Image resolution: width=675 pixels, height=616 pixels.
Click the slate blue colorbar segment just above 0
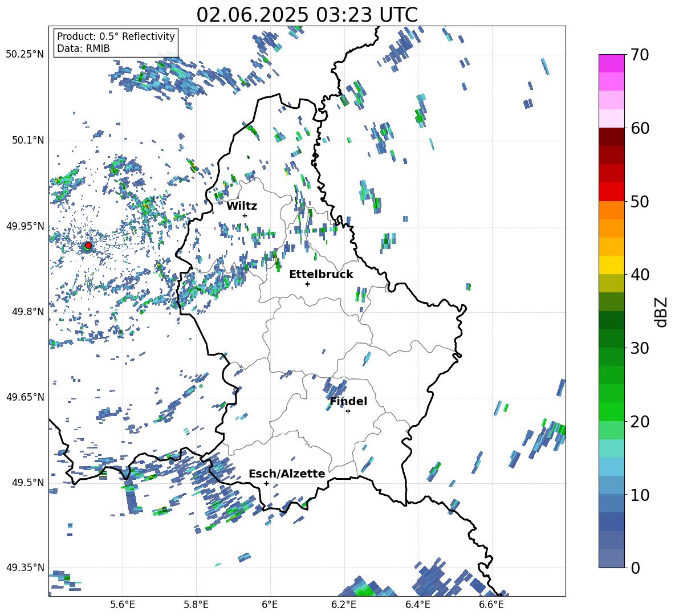pyautogui.click(x=611, y=558)
